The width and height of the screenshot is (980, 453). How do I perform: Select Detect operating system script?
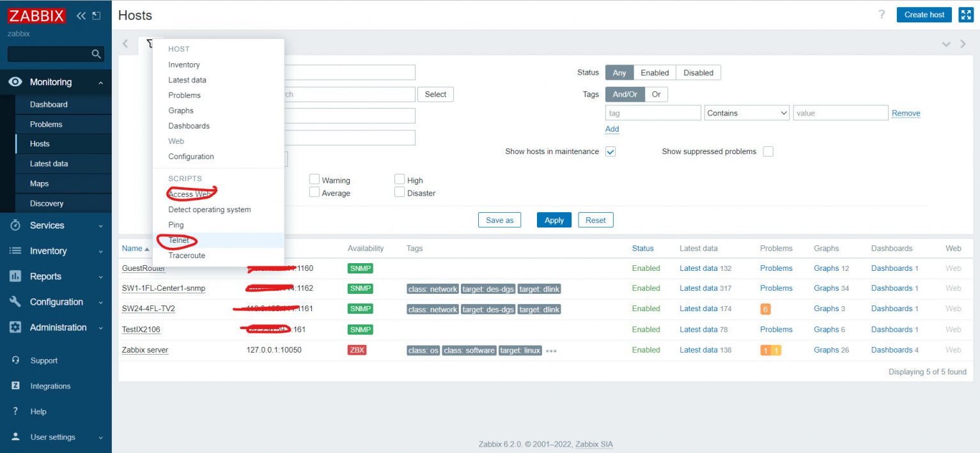(219, 210)
